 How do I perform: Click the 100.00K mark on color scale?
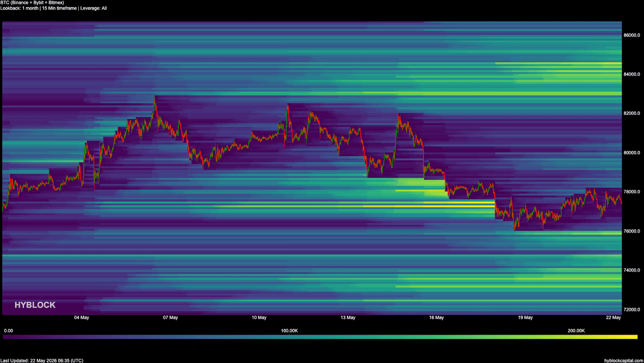tap(289, 331)
